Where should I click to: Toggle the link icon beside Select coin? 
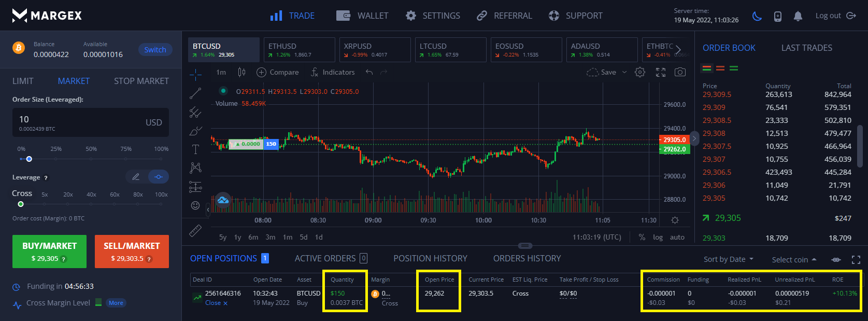pyautogui.click(x=836, y=259)
